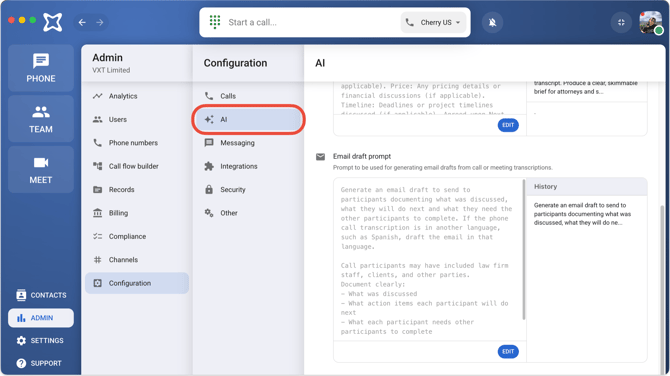The image size is (670, 376).
Task: Click the Integrations puzzle icon
Action: pos(209,166)
